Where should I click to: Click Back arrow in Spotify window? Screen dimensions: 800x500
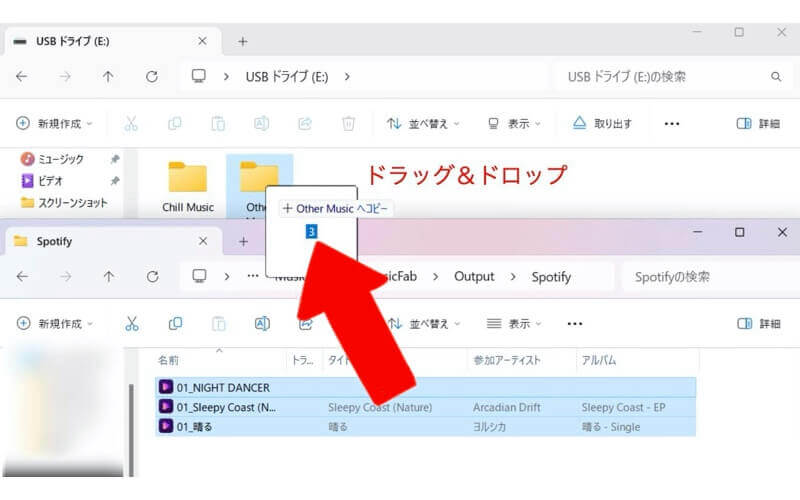coord(22,277)
